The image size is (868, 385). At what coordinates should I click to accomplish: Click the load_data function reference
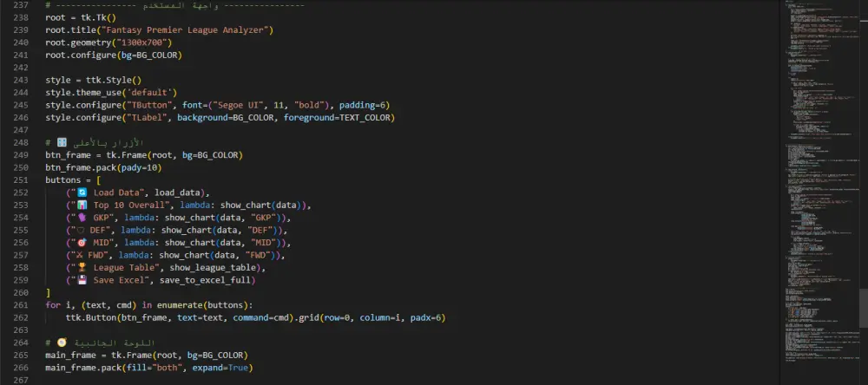point(177,193)
